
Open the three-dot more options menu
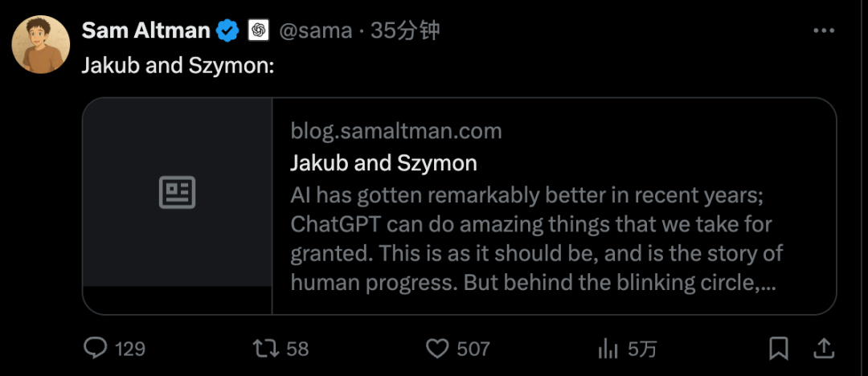tap(824, 31)
